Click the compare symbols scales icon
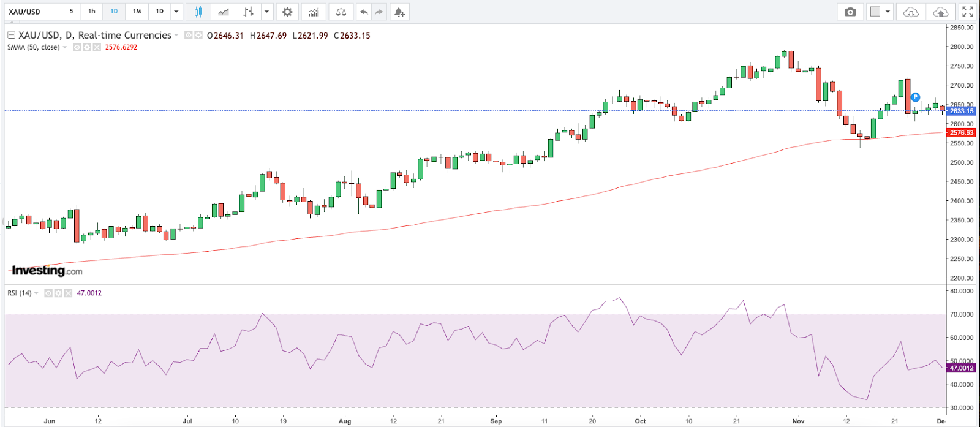This screenshot has height=427, width=980. 341,12
